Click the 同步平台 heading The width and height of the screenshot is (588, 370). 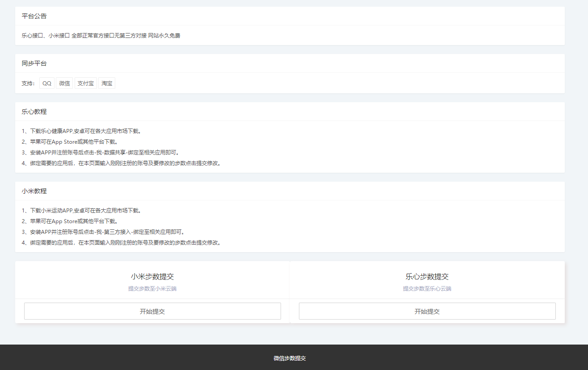tap(34, 63)
